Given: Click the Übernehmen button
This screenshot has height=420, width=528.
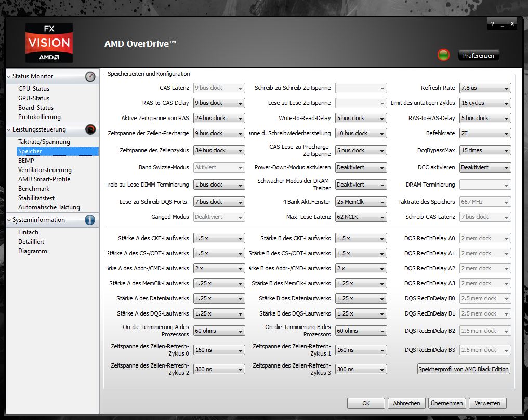Looking at the screenshot, I should click(x=447, y=403).
